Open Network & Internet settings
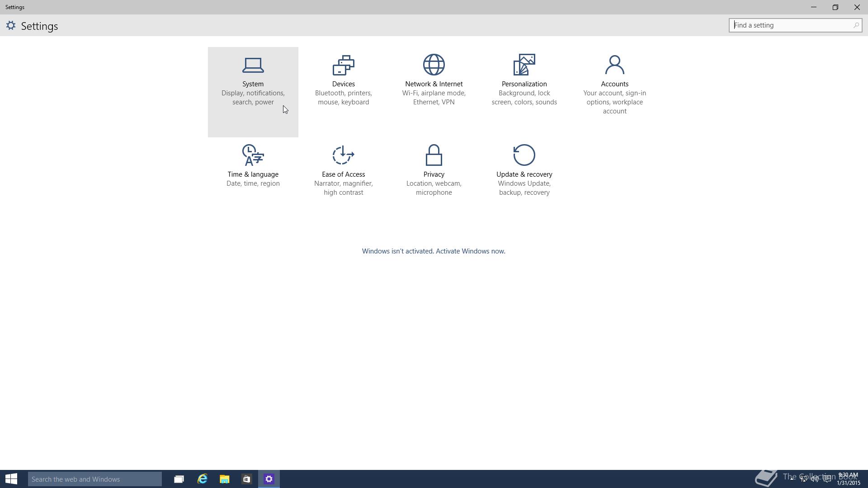The image size is (868, 488). point(434,92)
